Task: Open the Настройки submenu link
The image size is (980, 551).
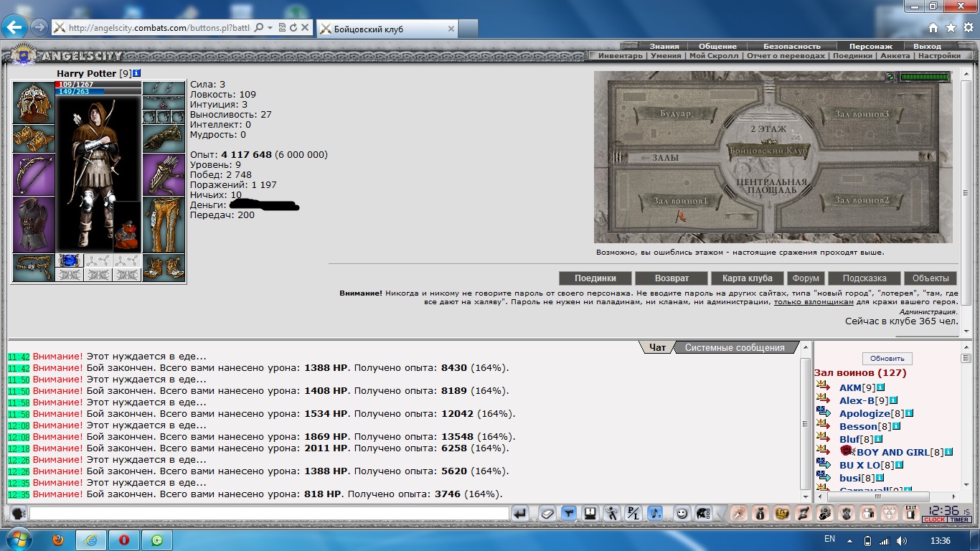Action: [939, 55]
